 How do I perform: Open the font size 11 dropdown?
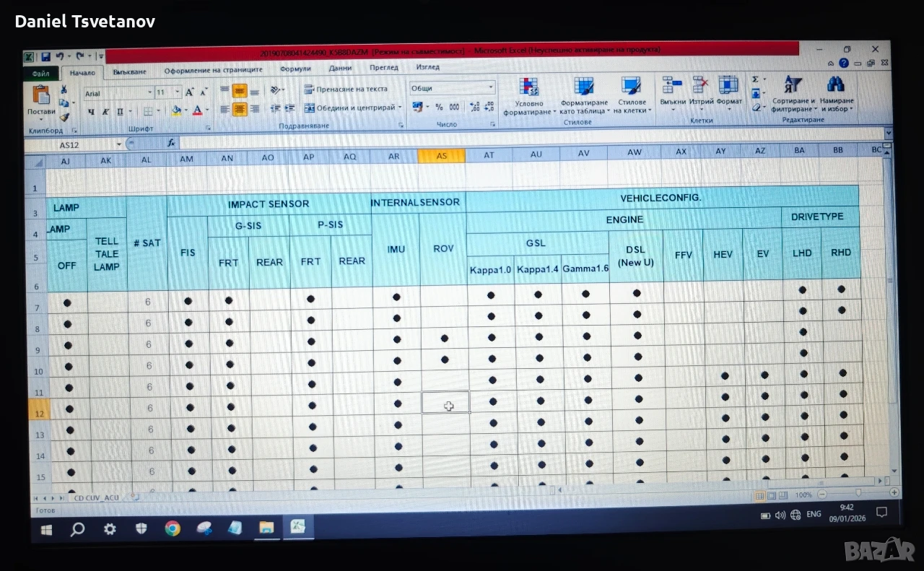pyautogui.click(x=177, y=92)
